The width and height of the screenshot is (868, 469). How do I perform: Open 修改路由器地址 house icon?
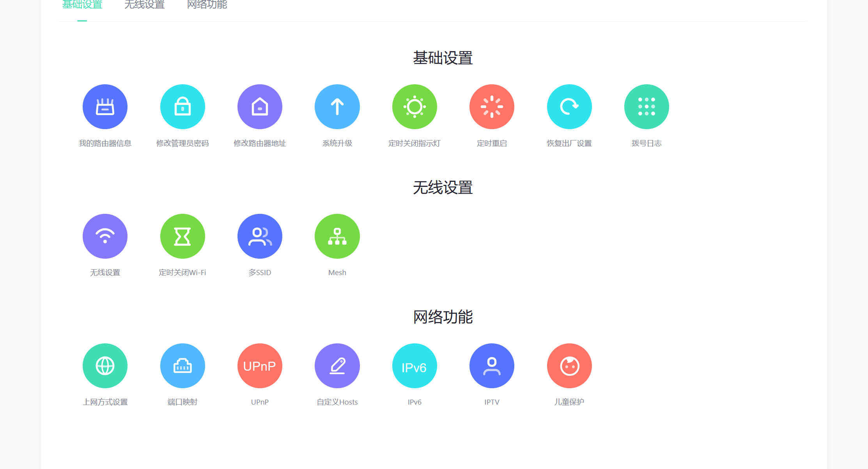tap(260, 107)
